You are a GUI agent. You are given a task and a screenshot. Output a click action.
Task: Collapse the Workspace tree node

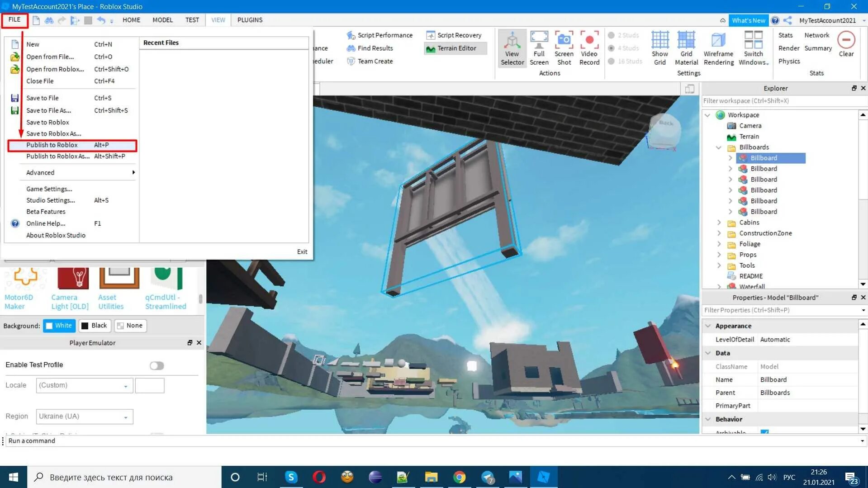pos(707,115)
